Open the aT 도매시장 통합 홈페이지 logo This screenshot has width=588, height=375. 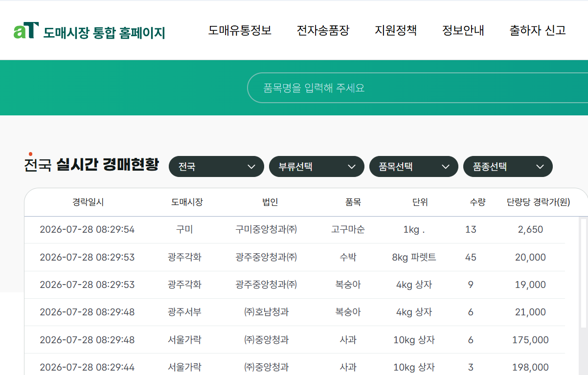[x=89, y=31]
